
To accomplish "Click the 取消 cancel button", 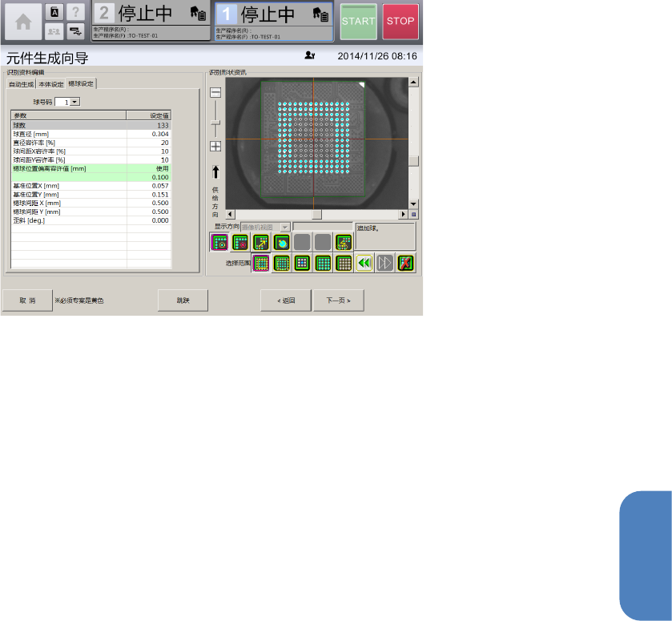I will click(x=27, y=300).
